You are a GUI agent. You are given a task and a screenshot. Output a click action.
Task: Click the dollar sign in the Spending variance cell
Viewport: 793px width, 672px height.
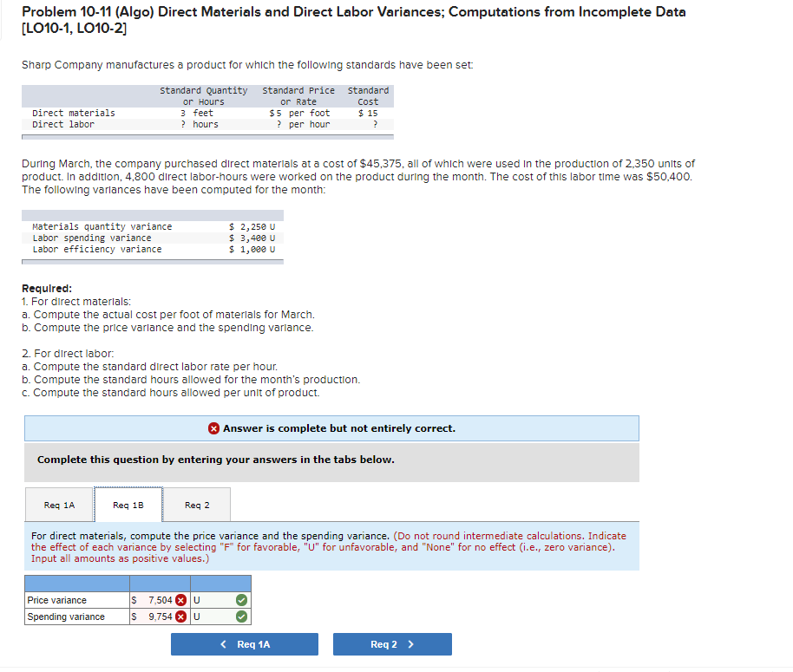(134, 616)
